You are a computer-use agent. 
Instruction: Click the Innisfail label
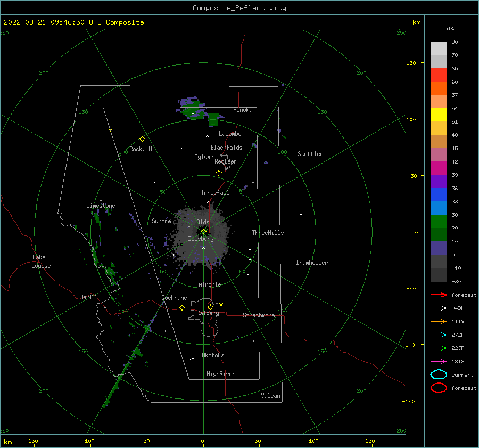(x=215, y=193)
